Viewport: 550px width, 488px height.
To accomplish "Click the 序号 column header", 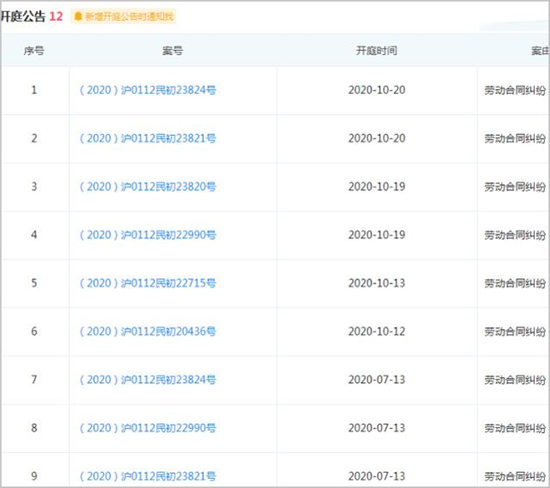I will (34, 51).
